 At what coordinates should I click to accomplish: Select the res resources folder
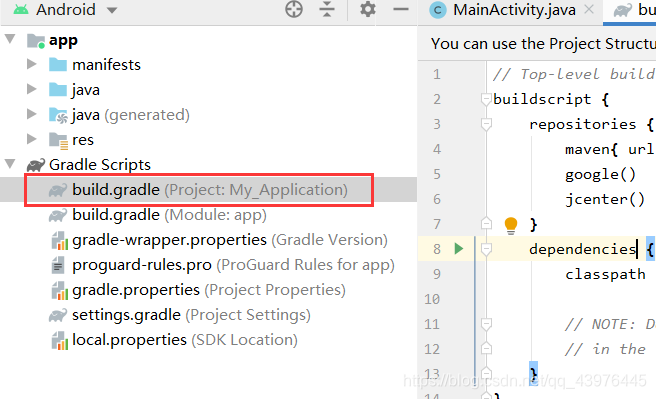point(83,140)
